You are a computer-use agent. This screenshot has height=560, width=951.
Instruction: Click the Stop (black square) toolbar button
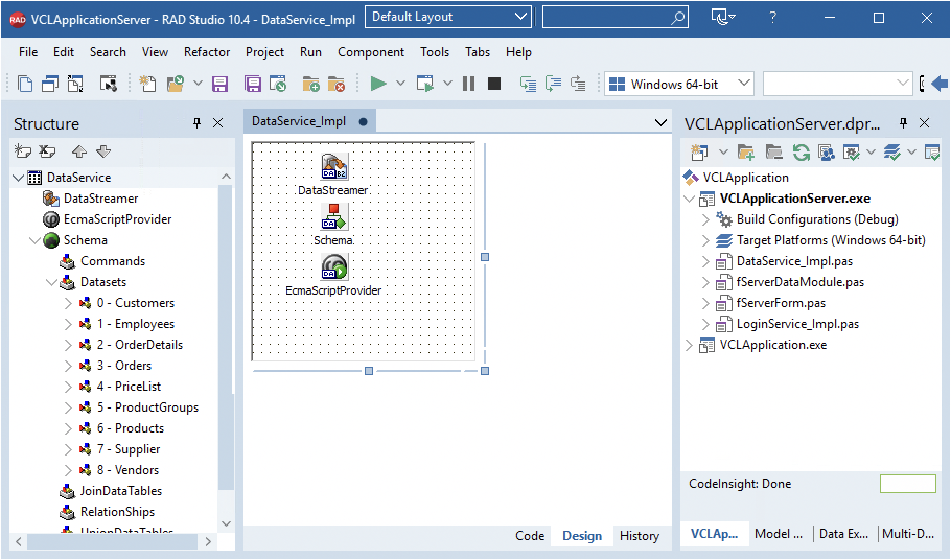coord(494,84)
